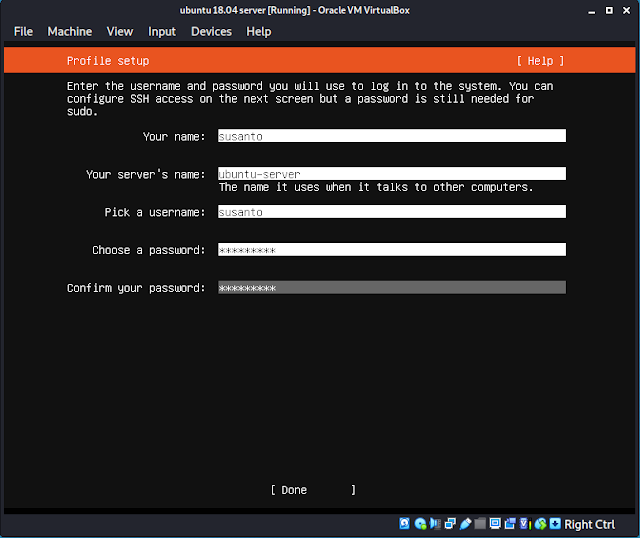640x538 pixels.
Task: Click the CPU virtualization status icon
Action: click(525, 524)
